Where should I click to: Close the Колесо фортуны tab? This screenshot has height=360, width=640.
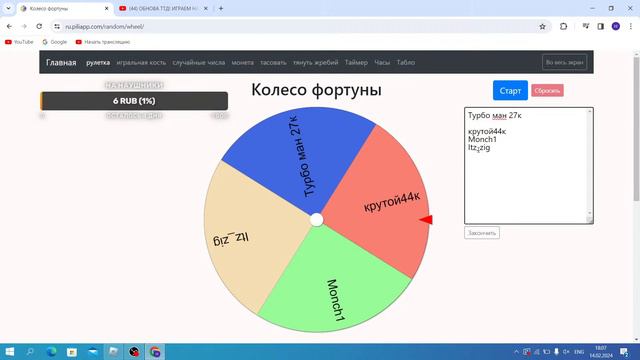[107, 8]
